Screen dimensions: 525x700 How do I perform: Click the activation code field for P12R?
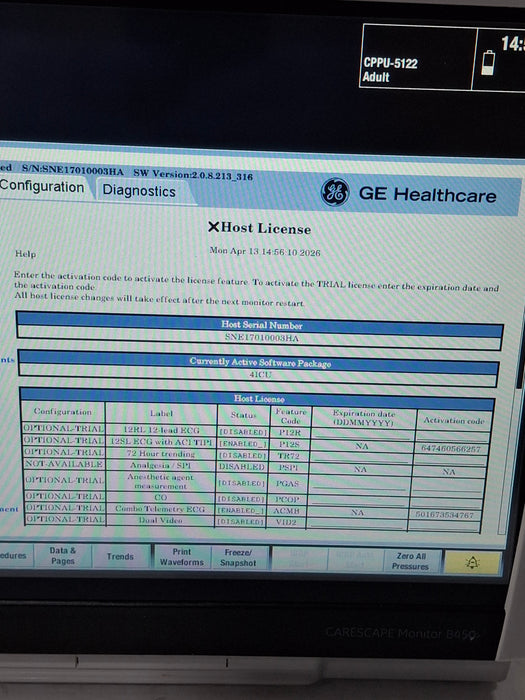(x=452, y=436)
